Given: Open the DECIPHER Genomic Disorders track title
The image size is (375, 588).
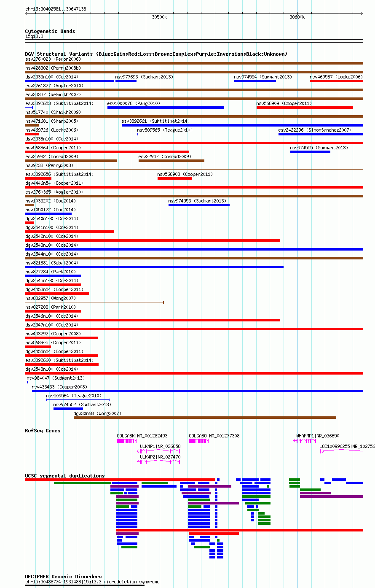Looking at the screenshot, I should (63, 577).
